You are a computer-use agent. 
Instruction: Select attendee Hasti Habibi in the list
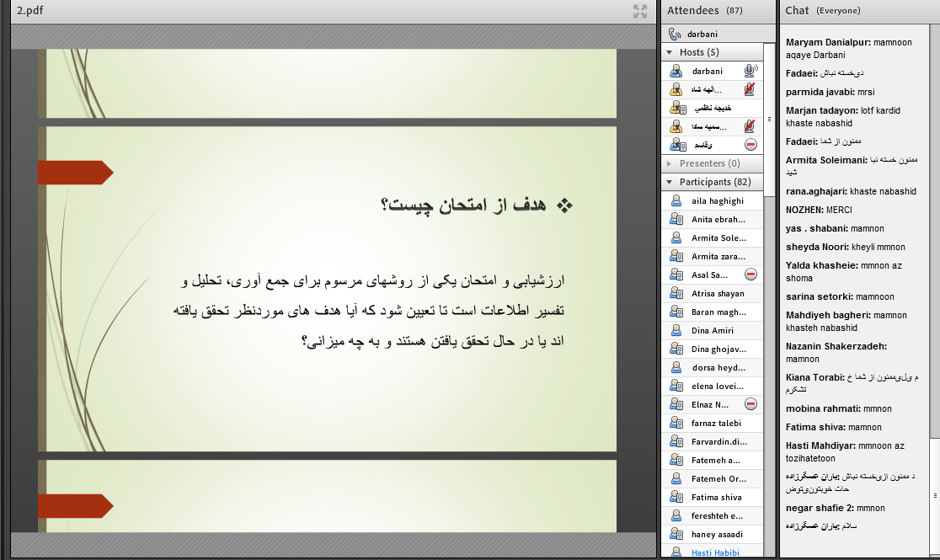(x=718, y=552)
